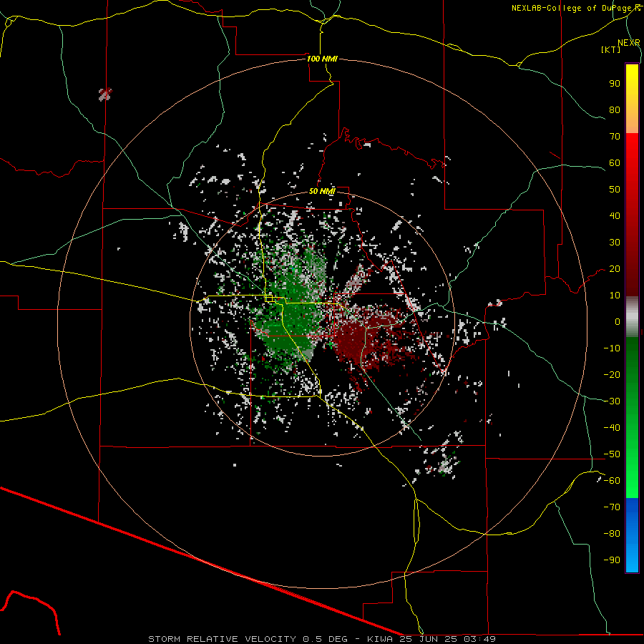
Task: Click the negative 50 value on the velocity scale
Action: point(612,454)
